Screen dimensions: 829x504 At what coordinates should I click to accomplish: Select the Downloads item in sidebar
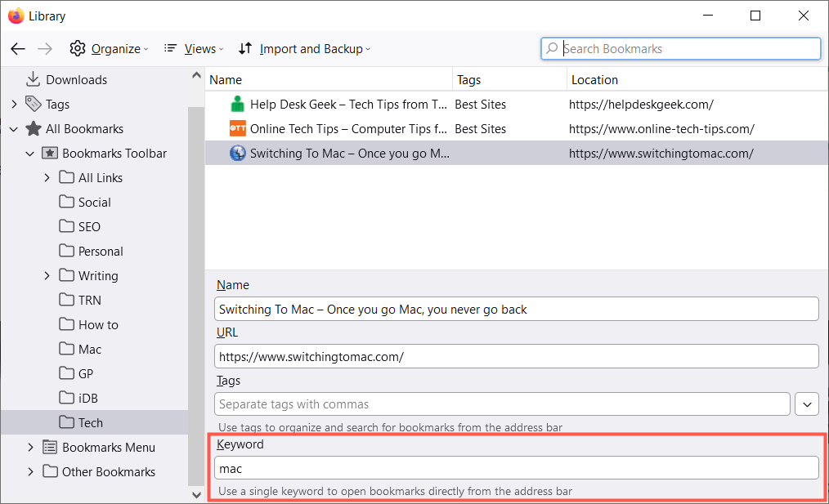coord(76,80)
